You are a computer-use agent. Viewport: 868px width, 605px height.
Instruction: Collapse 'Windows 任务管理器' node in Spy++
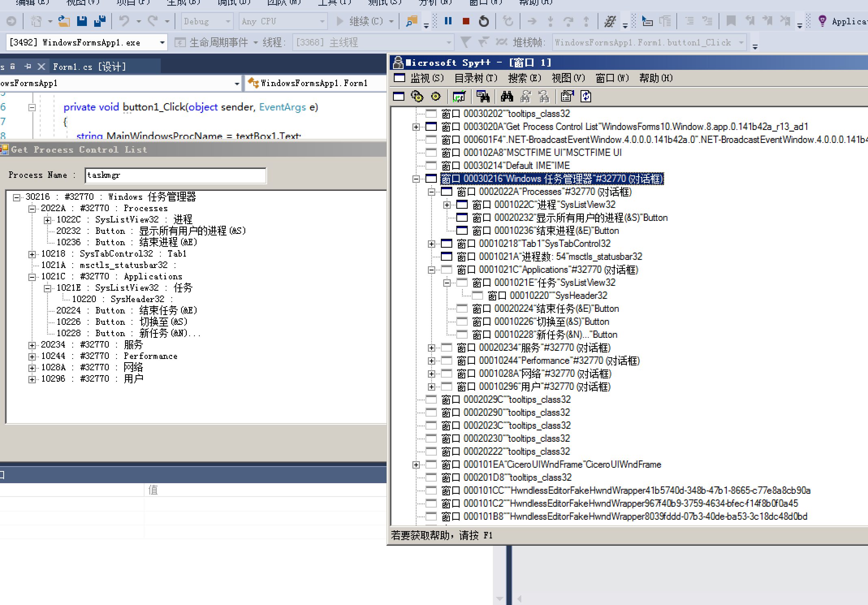416,179
